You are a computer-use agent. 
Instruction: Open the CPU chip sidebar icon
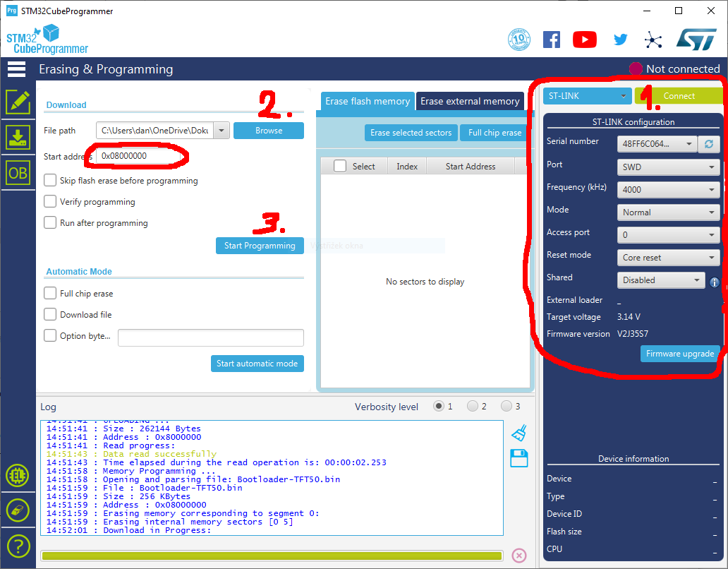(18, 475)
